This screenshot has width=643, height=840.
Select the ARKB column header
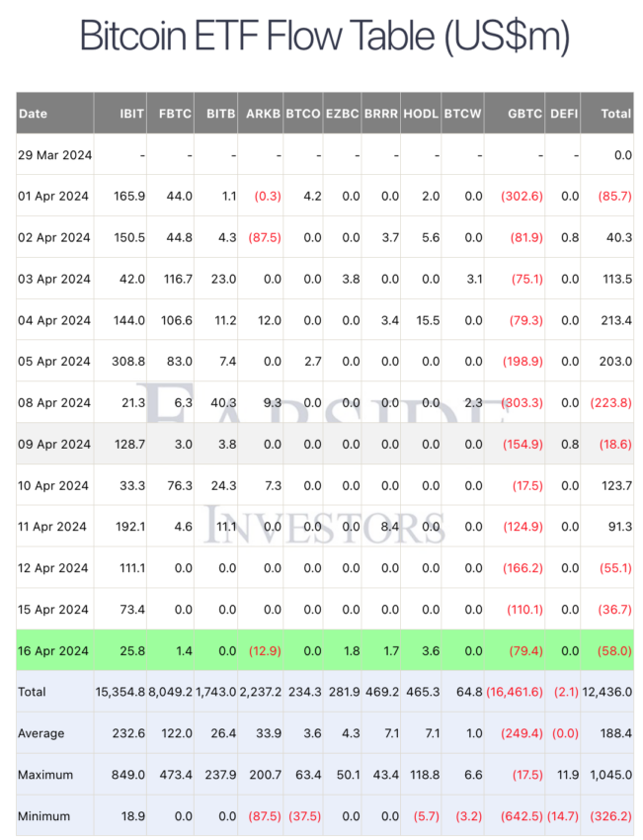tap(263, 114)
